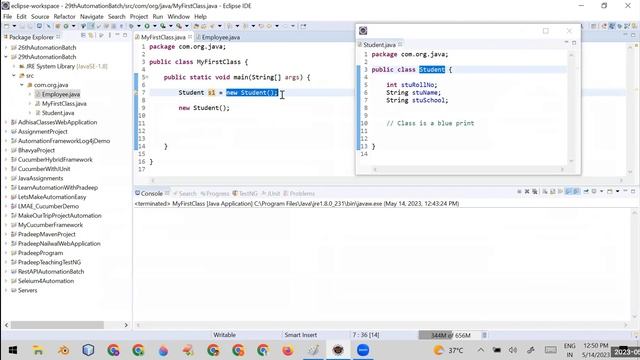Viewport: 640px width, 360px height.
Task: Click the Debug bug icon in toolbar
Action: [x=131, y=26]
